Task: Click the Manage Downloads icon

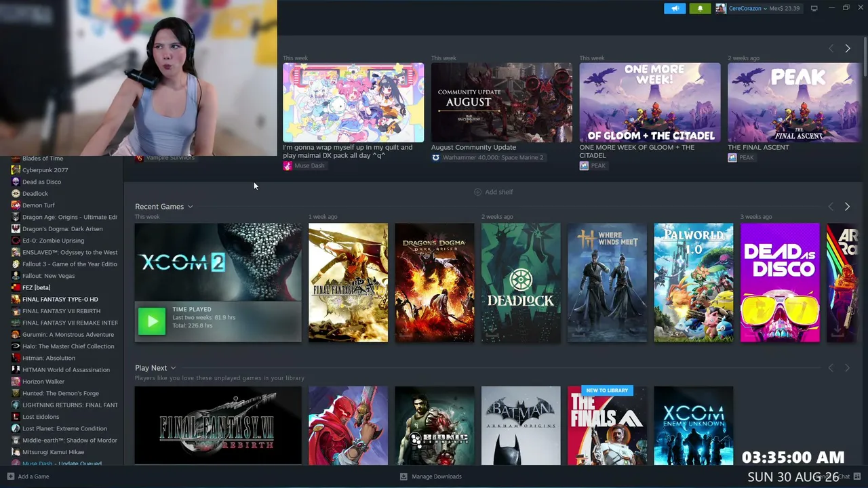Action: (403, 476)
